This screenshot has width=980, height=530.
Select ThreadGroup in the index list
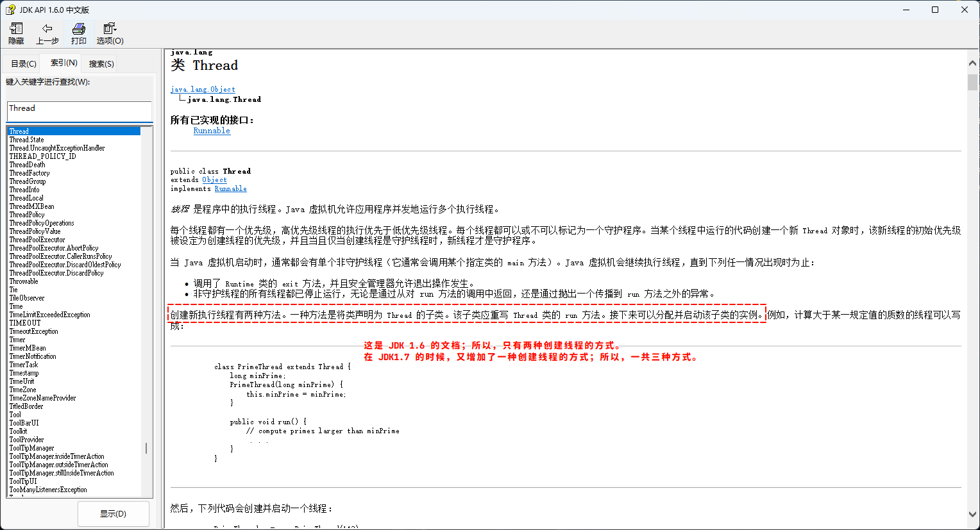(28, 181)
